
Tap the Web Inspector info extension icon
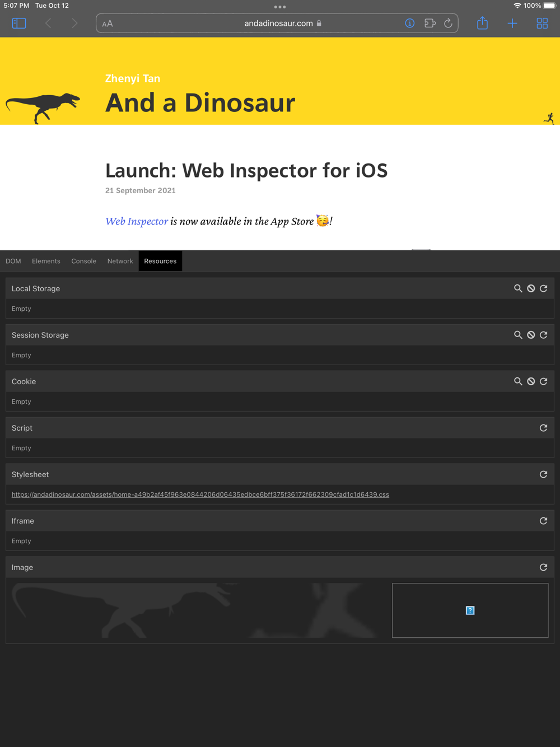[410, 24]
